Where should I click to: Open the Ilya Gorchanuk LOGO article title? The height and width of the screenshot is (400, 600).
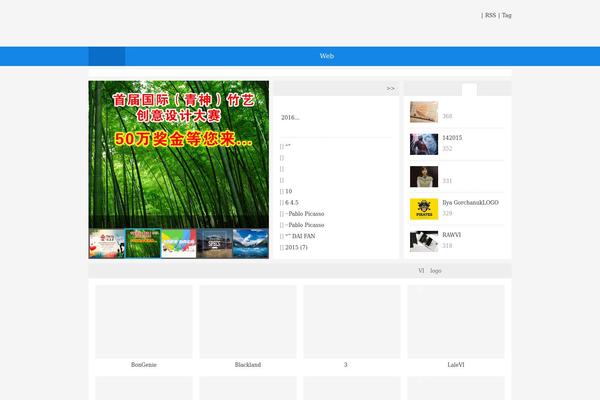point(470,202)
